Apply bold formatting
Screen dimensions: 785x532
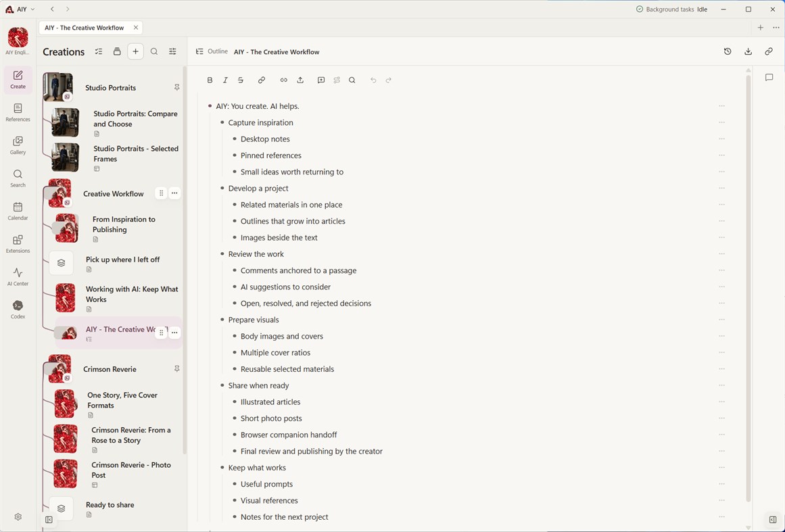(x=210, y=80)
